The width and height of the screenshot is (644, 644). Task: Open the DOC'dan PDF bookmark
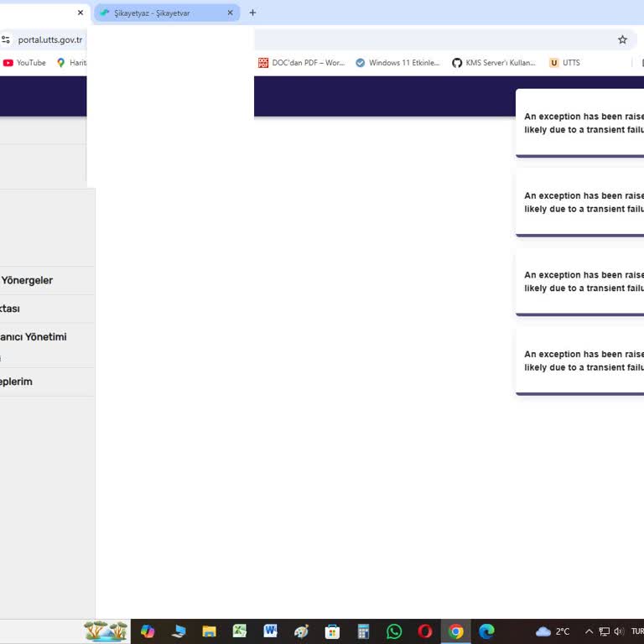(x=301, y=63)
